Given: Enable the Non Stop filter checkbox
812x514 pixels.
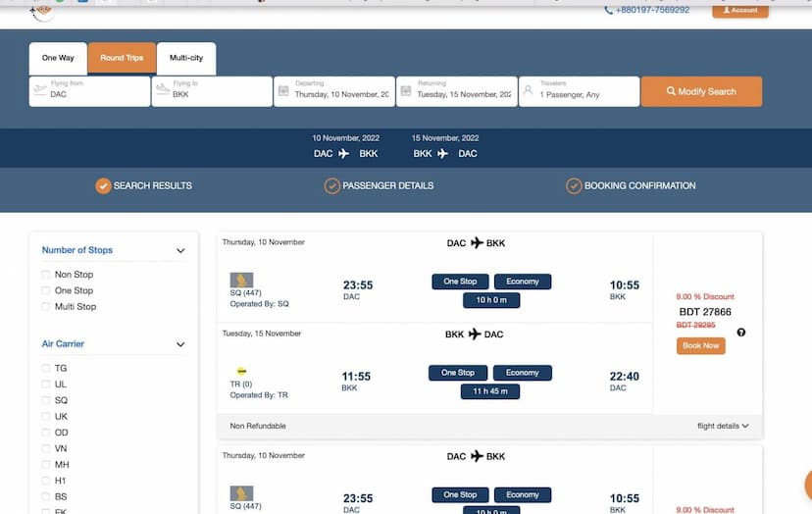Looking at the screenshot, I should (x=46, y=275).
